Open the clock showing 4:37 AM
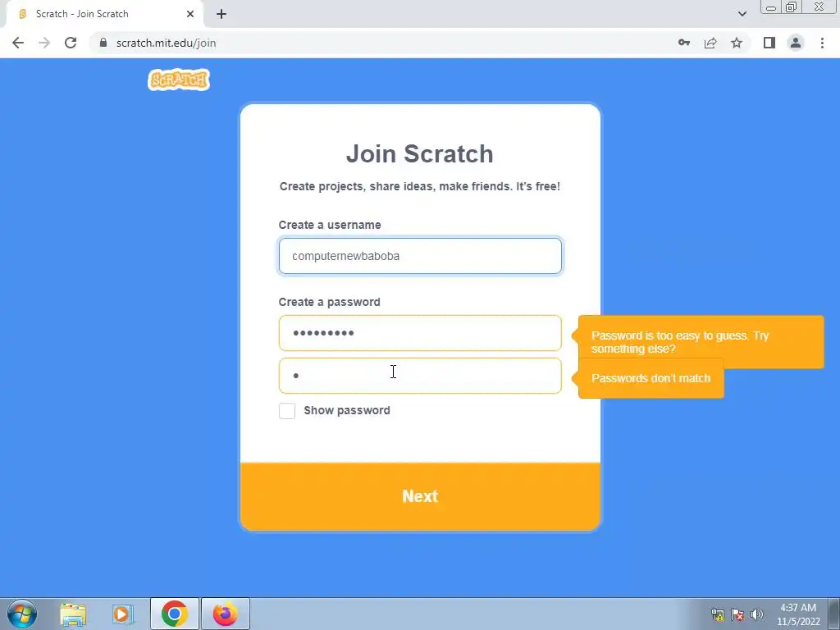Screen dimensions: 840x630 [x=798, y=614]
